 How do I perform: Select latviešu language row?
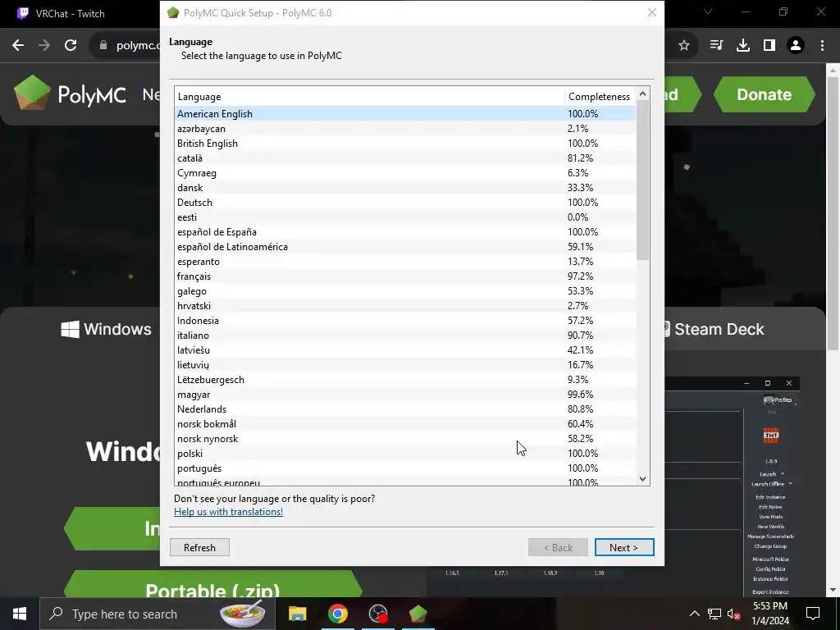point(405,349)
